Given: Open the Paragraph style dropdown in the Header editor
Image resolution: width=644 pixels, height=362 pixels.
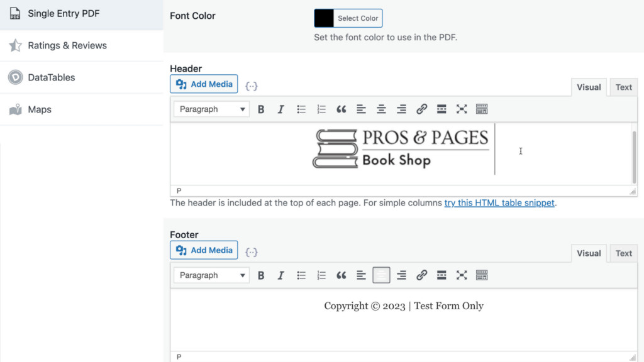Looking at the screenshot, I should (x=211, y=109).
